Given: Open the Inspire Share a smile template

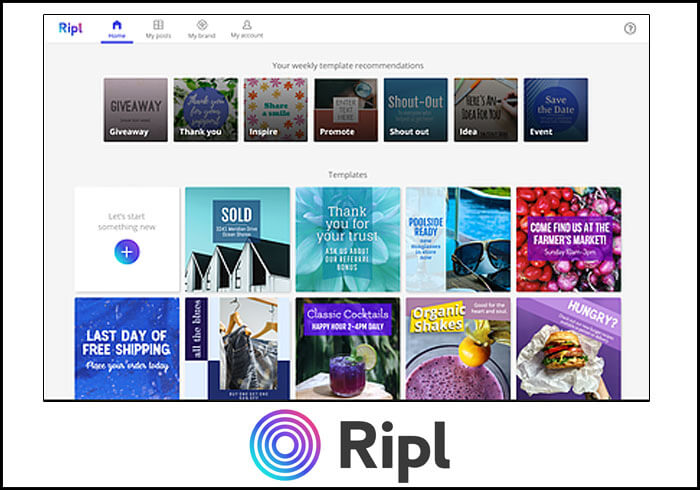Looking at the screenshot, I should point(275,110).
